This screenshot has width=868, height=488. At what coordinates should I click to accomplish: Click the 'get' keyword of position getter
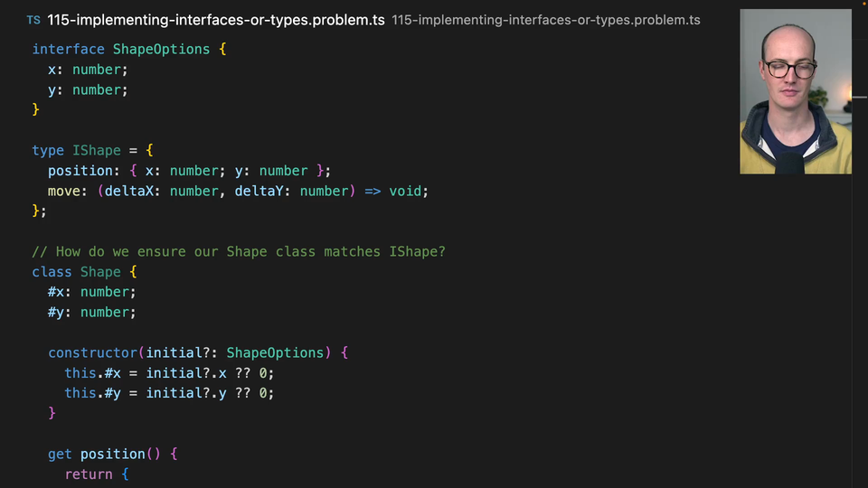point(60,454)
